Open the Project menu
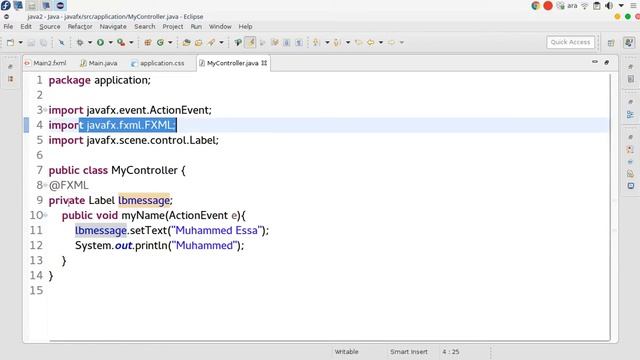The image size is (640, 360). pos(173,27)
